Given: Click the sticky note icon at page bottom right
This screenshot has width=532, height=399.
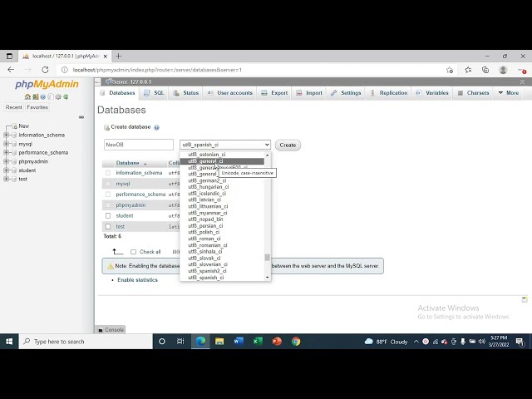Looking at the screenshot, I should click(x=525, y=299).
